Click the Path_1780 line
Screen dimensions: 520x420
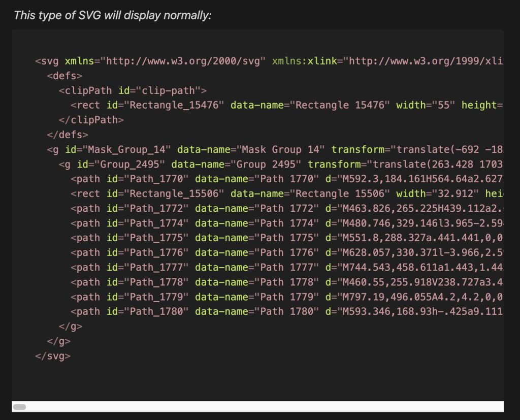tap(287, 311)
